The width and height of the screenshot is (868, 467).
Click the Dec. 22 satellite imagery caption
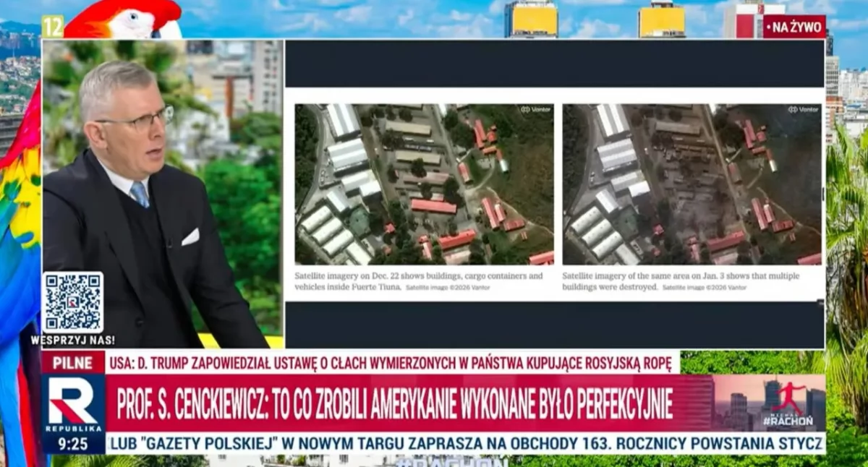pyautogui.click(x=419, y=281)
